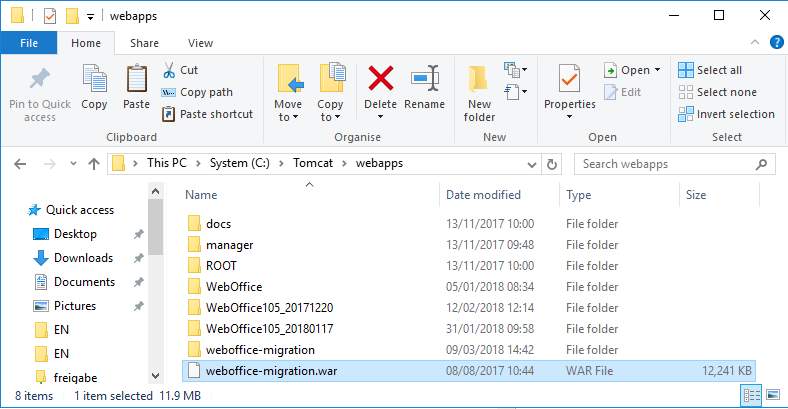Click Select all

(x=710, y=70)
